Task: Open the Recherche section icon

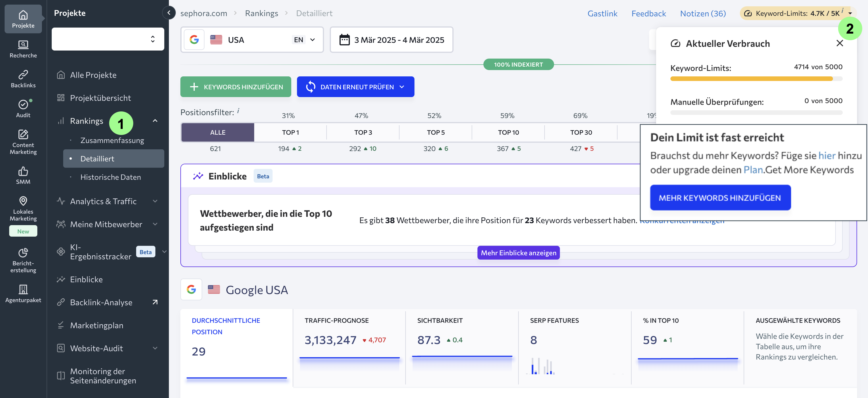Action: [23, 45]
